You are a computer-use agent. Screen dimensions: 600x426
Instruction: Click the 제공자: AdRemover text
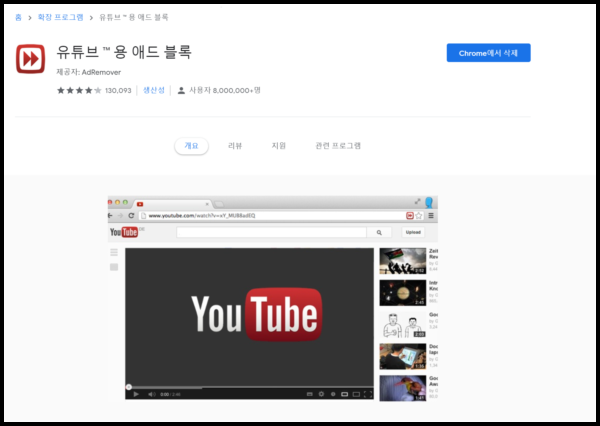click(x=89, y=72)
